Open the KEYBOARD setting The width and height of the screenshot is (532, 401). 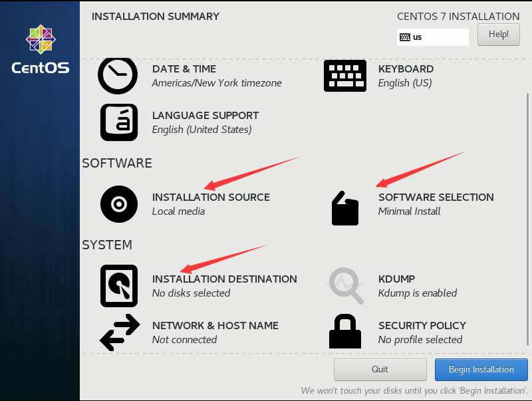click(406, 69)
